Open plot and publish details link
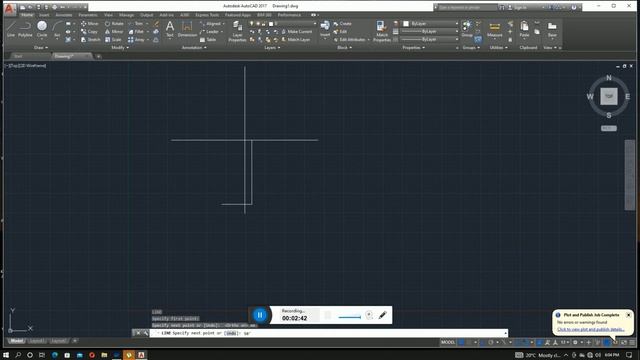Viewport: 640px width, 360px height. click(x=591, y=329)
